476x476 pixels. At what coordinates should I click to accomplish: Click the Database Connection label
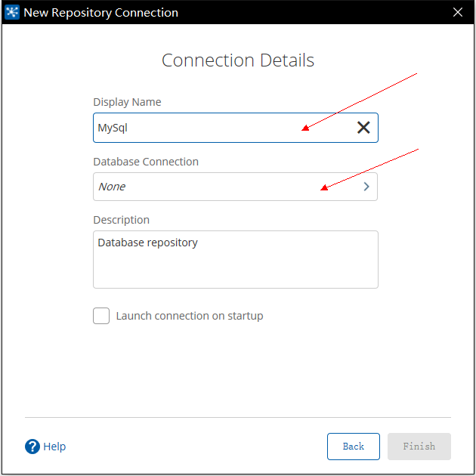pos(146,162)
